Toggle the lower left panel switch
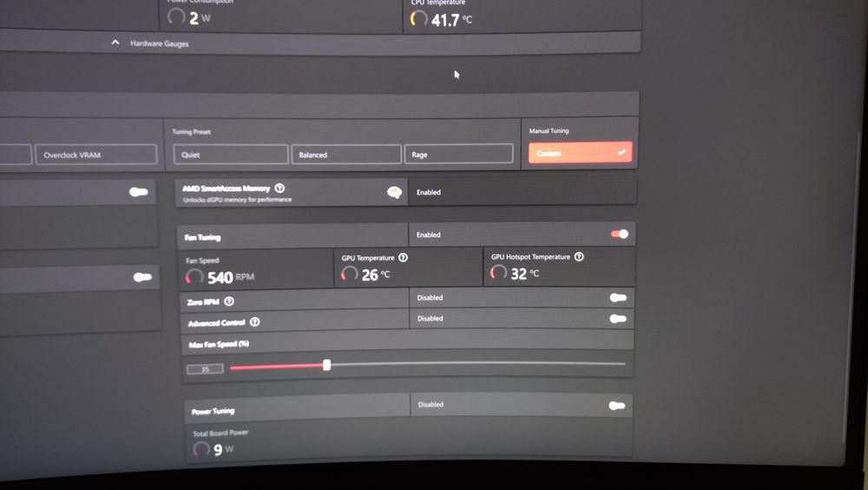Image resolution: width=868 pixels, height=490 pixels. click(142, 276)
